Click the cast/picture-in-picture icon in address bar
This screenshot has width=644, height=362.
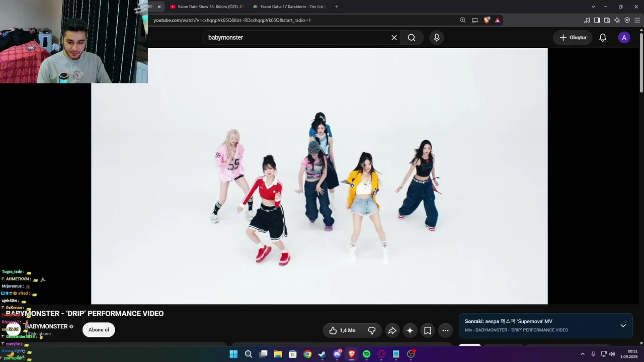[475, 20]
